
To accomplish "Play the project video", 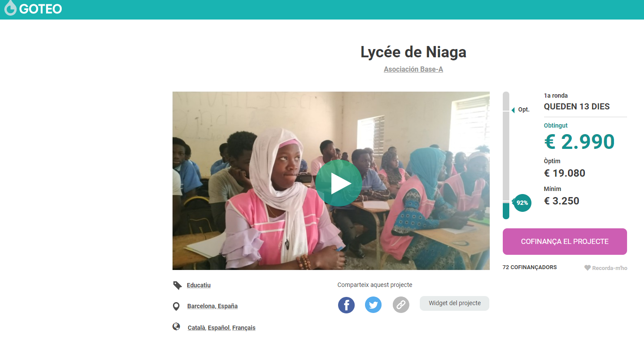I will pos(339,183).
